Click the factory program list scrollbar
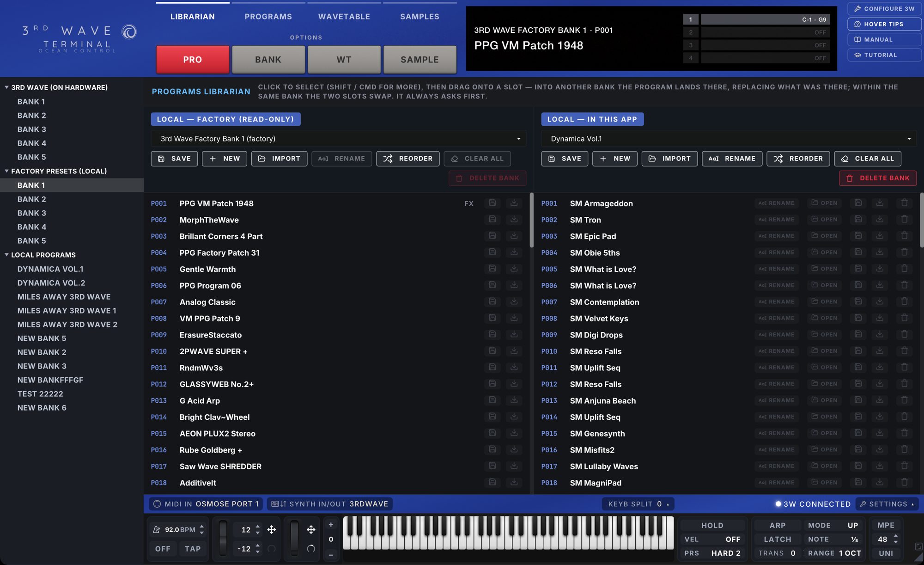The image size is (924, 565). (x=531, y=220)
